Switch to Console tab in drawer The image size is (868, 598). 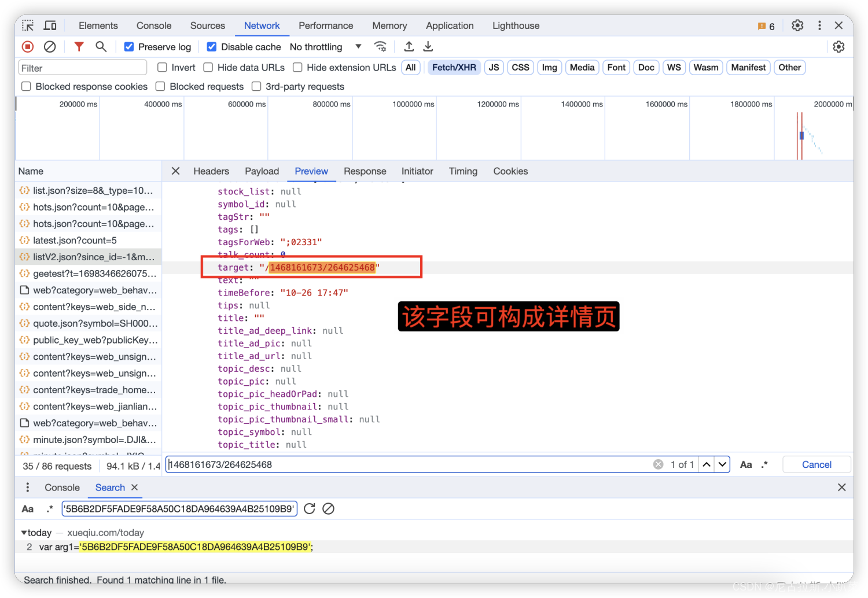click(x=62, y=488)
